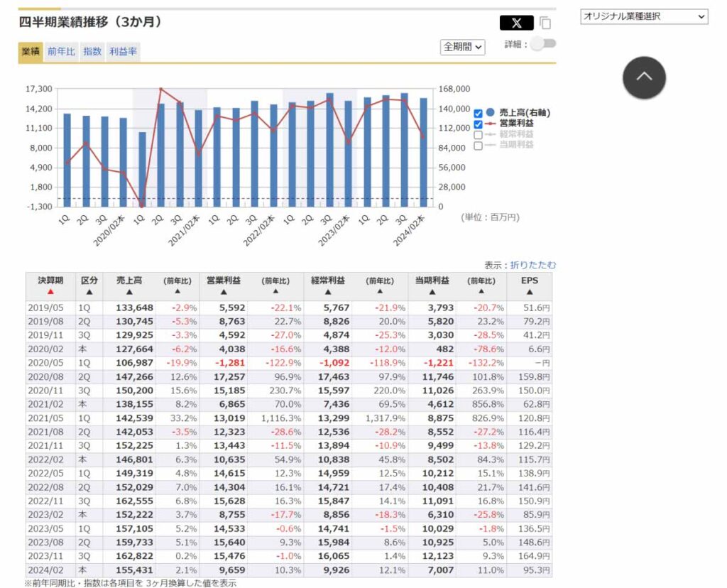Sort by EPS column triangle
The height and width of the screenshot is (588, 727).
530,292
